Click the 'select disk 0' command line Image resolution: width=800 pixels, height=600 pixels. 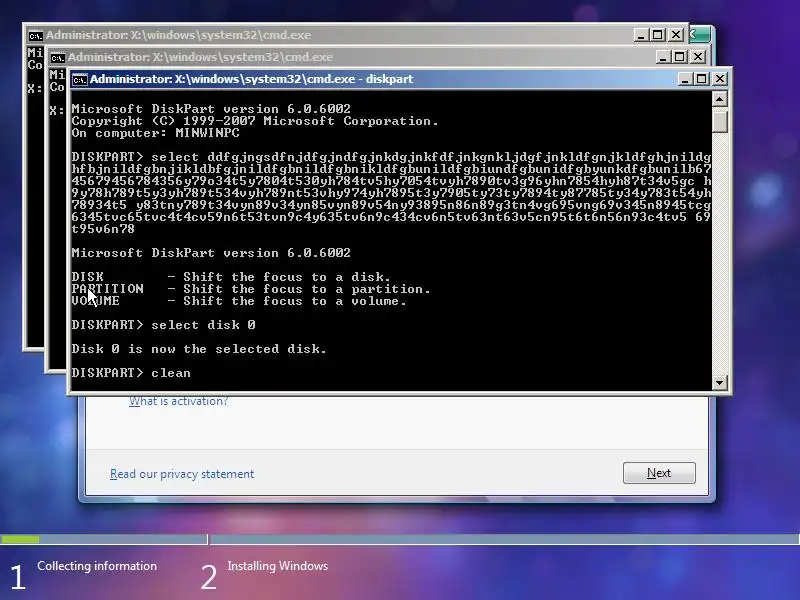(x=163, y=325)
